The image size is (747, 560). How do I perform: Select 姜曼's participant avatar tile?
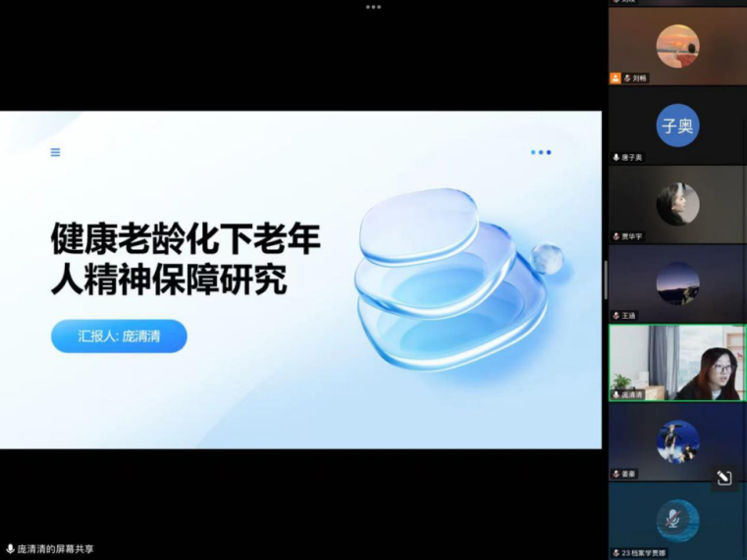(677, 441)
